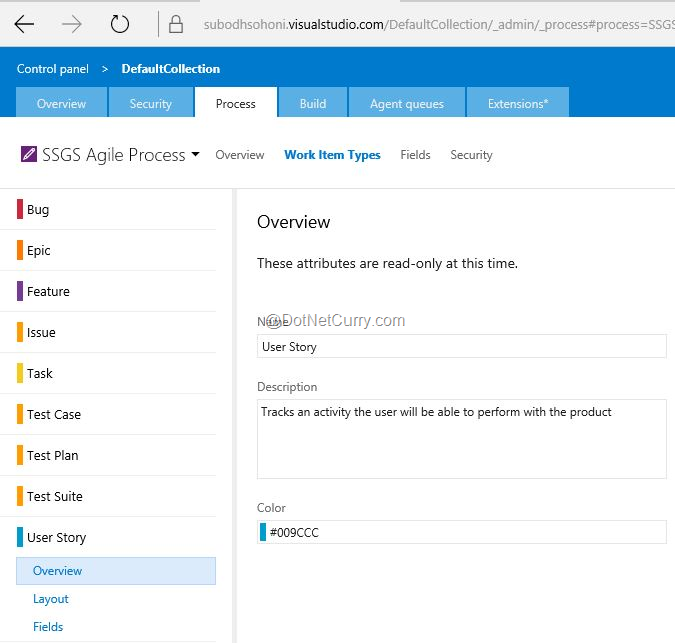675x643 pixels.
Task: Open Fields under User Story
Action: pyautogui.click(x=48, y=627)
